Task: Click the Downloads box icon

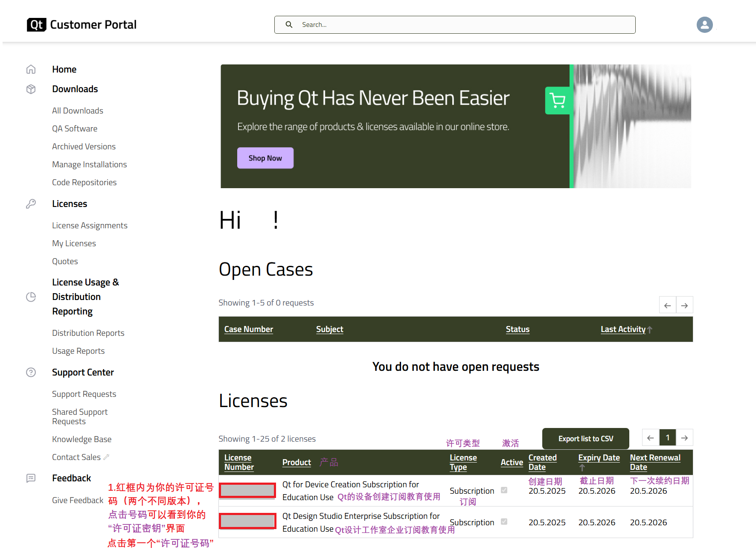Action: pos(31,89)
